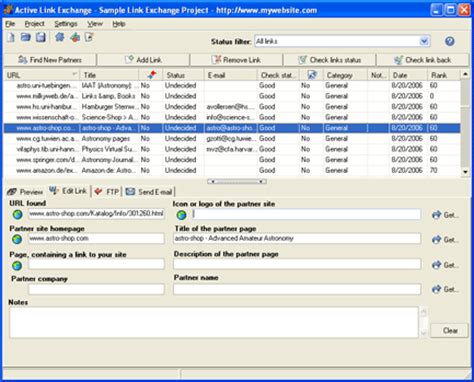Click the red-green toolbar icon beside the arrows

(75, 37)
